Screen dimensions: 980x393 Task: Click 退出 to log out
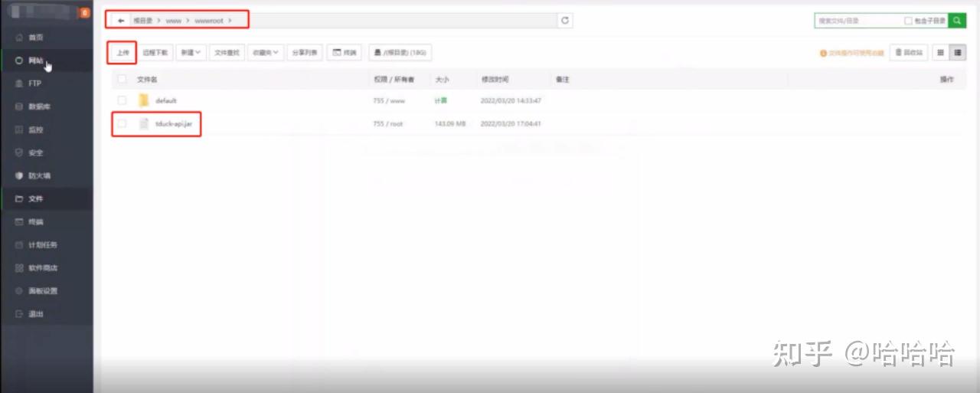[x=47, y=313]
